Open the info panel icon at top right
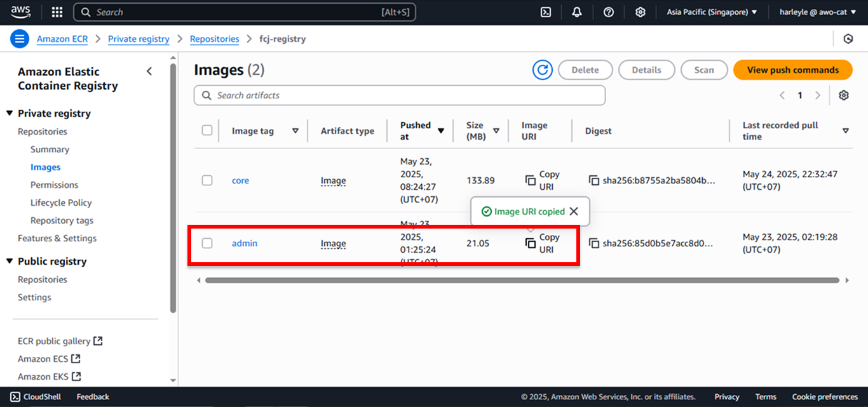The width and height of the screenshot is (868, 407). 848,39
